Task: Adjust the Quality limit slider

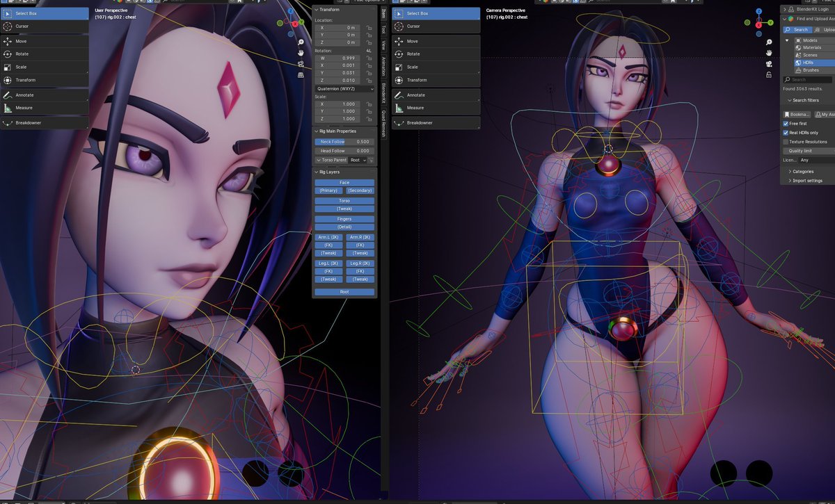Action: tap(809, 151)
